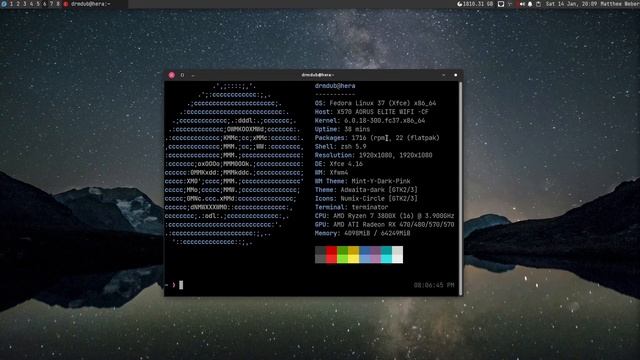This screenshot has height=360, width=640.
Task: Open the clock 'Sat 14 Jan, 20:09'
Action: click(571, 4)
